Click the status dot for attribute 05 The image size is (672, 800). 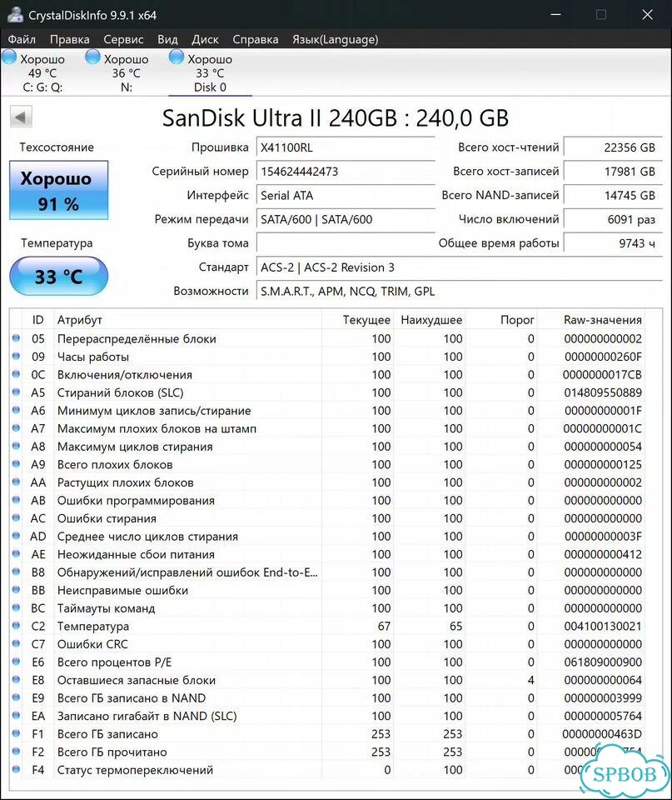[16, 338]
